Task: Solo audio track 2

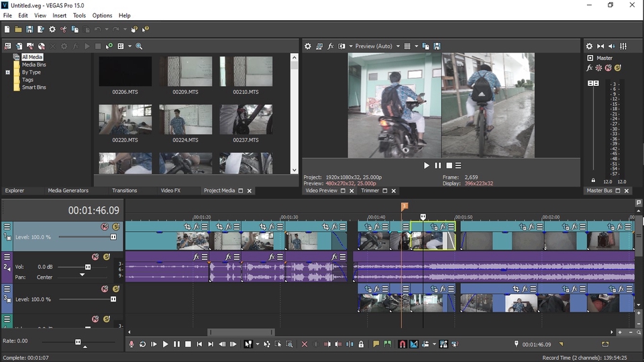Action: click(107, 257)
